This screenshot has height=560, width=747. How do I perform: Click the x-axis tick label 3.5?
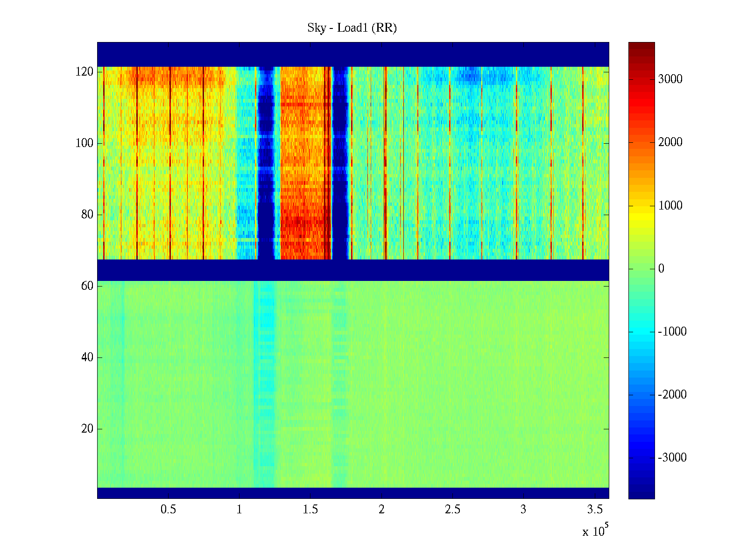tap(594, 510)
